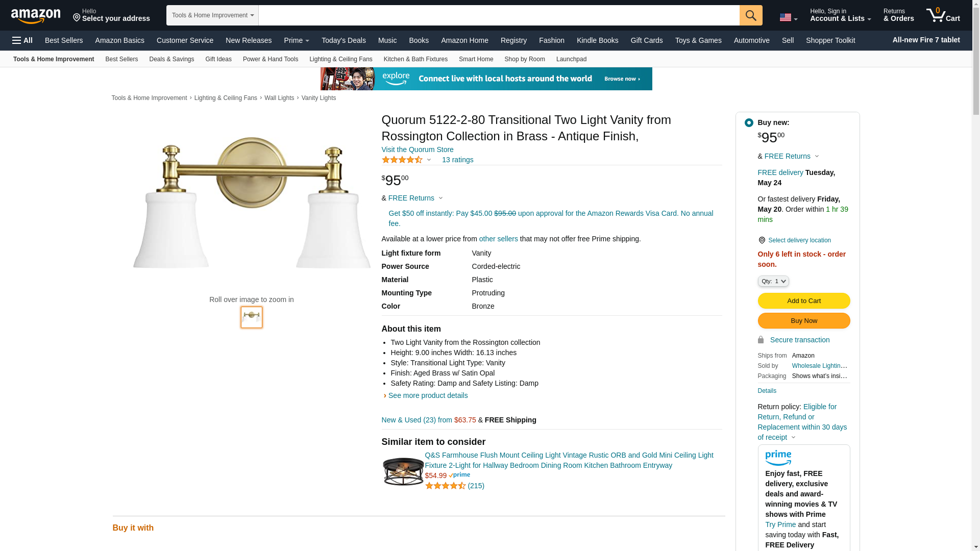Click the US flag language selector

788,18
